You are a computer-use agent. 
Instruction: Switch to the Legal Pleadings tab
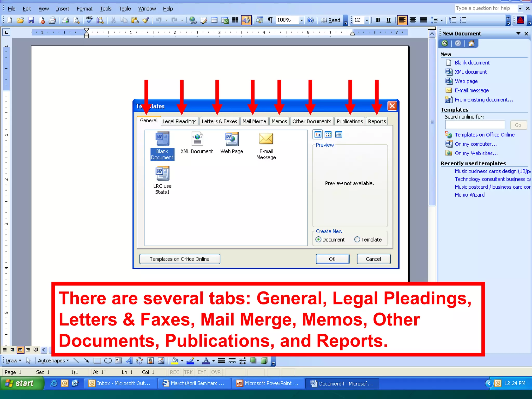tap(179, 121)
